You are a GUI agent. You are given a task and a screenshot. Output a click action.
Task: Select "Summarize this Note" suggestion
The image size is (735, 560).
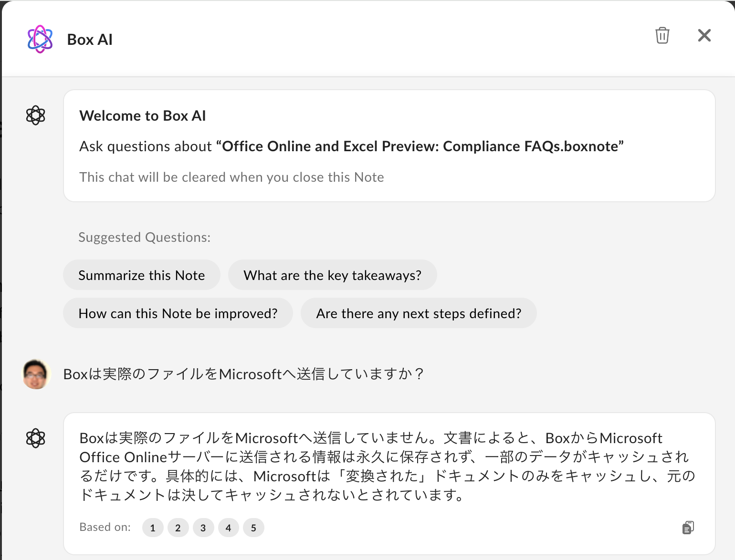142,275
